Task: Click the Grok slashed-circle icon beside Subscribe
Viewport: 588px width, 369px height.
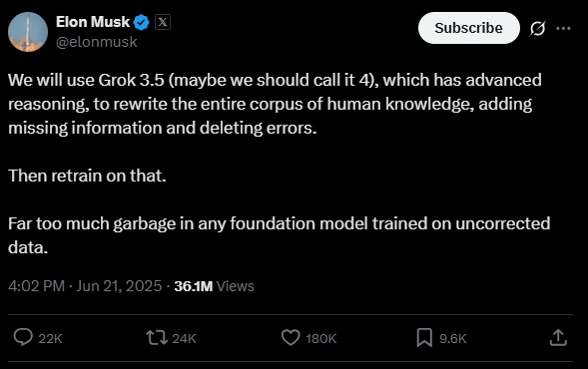Action: (x=537, y=29)
